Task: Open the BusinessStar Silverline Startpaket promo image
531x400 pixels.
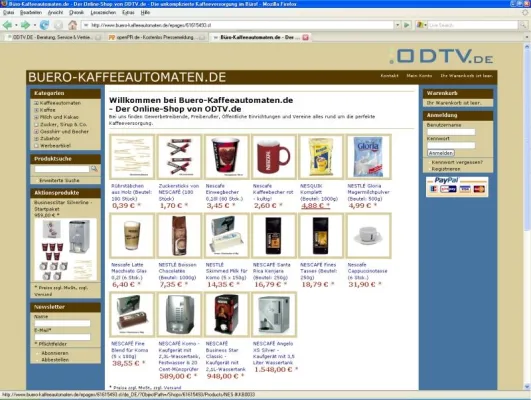Action: 66,249
